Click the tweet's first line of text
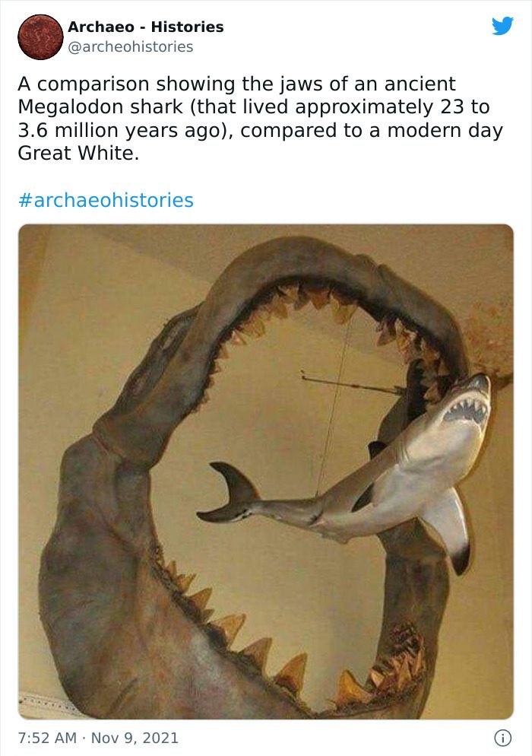The image size is (532, 756). 236,84
